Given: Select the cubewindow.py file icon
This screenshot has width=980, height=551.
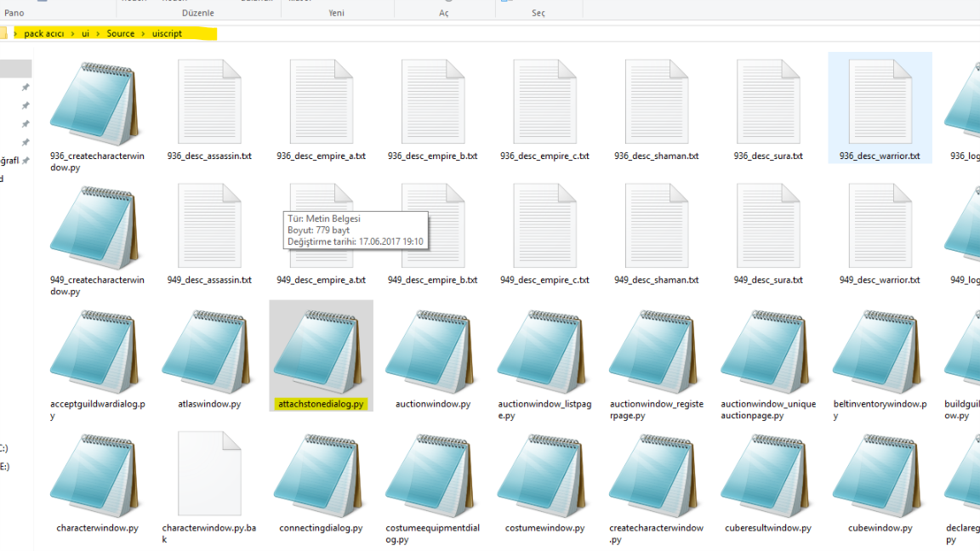Looking at the screenshot, I should click(878, 476).
